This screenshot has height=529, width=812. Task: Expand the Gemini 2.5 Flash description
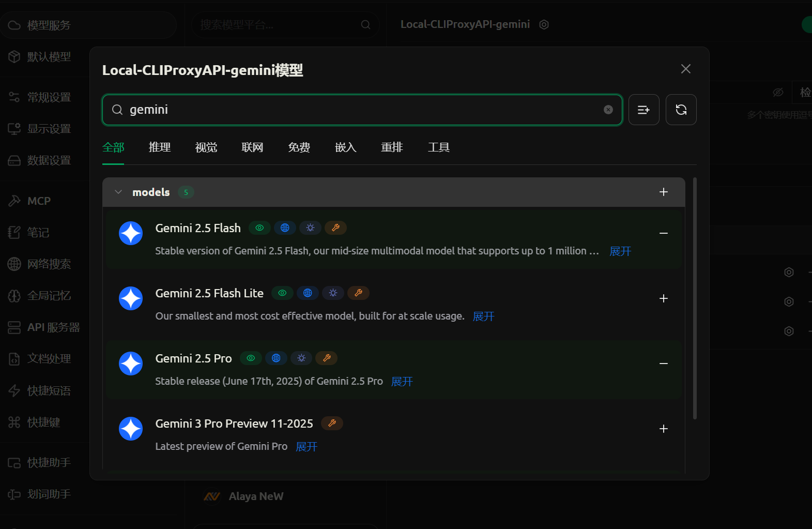tap(620, 251)
